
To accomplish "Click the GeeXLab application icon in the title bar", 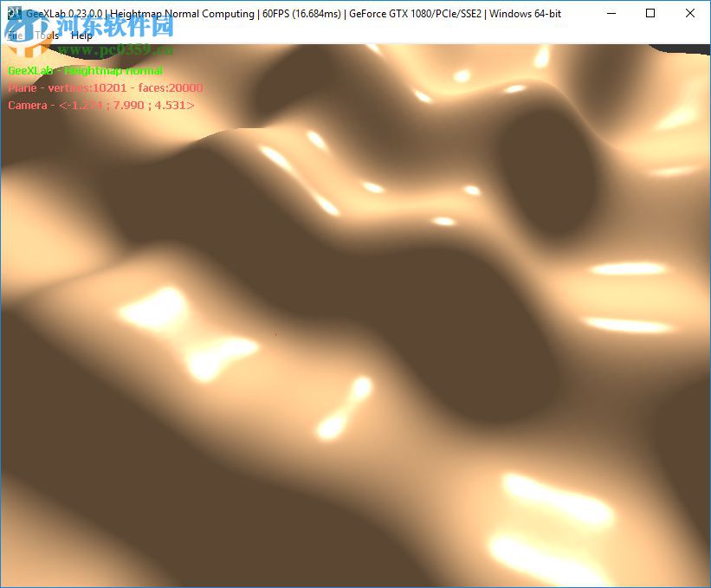I will point(16,13).
